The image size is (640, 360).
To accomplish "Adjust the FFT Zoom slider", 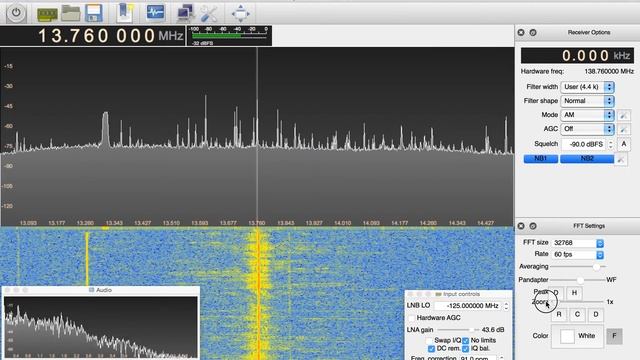I will coord(578,302).
